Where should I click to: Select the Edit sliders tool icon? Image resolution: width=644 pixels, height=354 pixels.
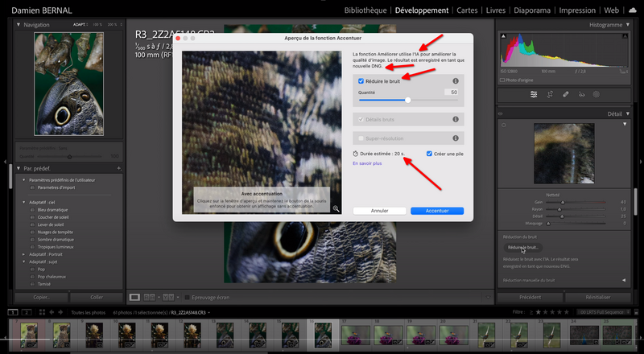click(534, 94)
